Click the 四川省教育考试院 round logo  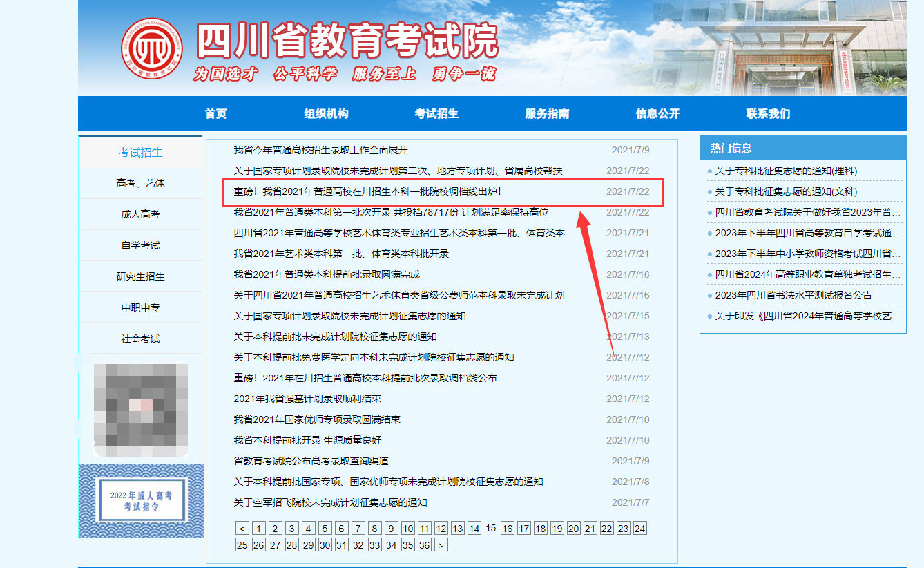tap(151, 48)
